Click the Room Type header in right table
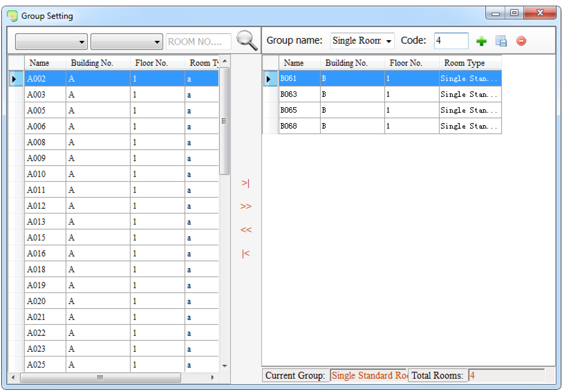Screen dimensions: 566x392 (x=464, y=63)
